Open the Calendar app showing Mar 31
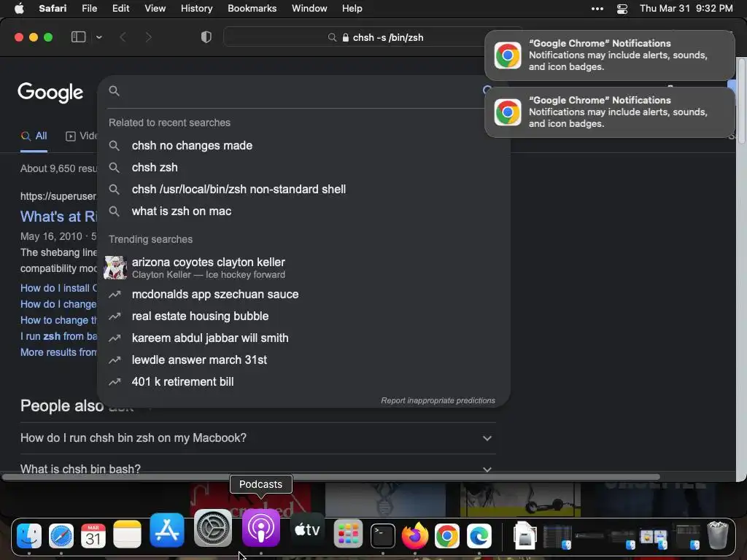The height and width of the screenshot is (560, 747). pos(93,536)
